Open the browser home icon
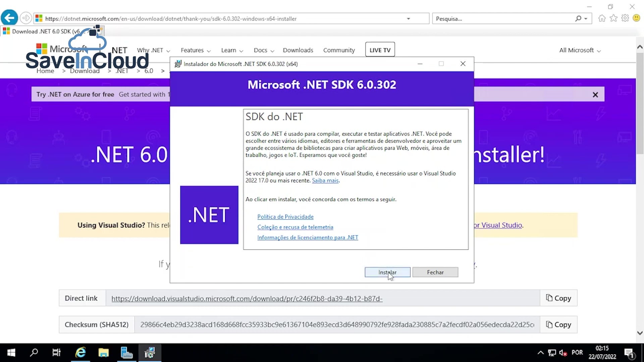 (602, 18)
